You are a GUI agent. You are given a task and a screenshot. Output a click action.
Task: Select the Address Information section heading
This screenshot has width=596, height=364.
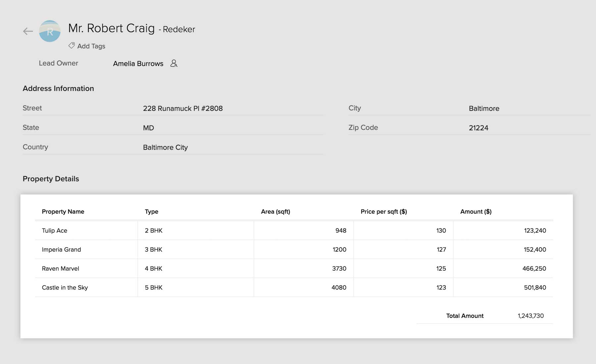58,88
